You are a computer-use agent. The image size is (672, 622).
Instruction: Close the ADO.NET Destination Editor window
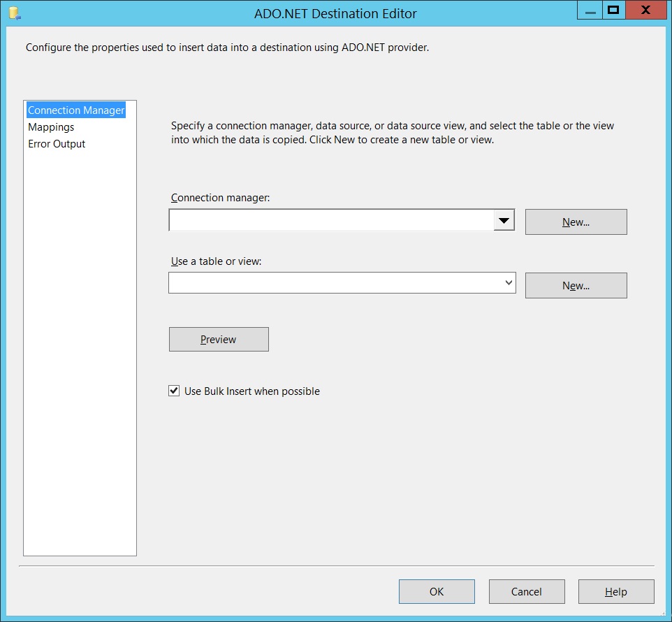pyautogui.click(x=646, y=10)
